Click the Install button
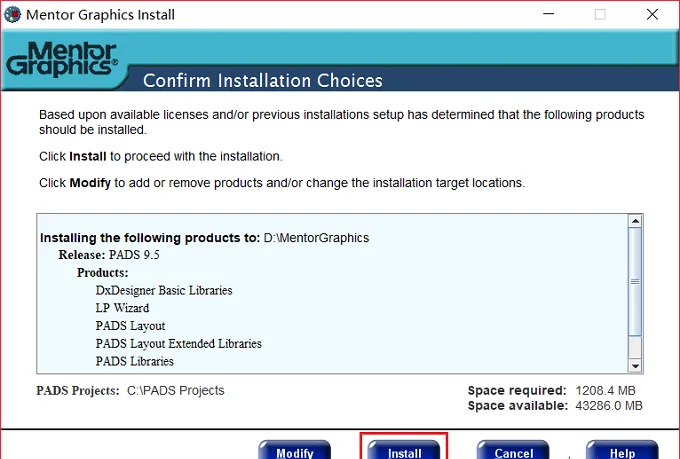This screenshot has height=459, width=680. point(404,450)
